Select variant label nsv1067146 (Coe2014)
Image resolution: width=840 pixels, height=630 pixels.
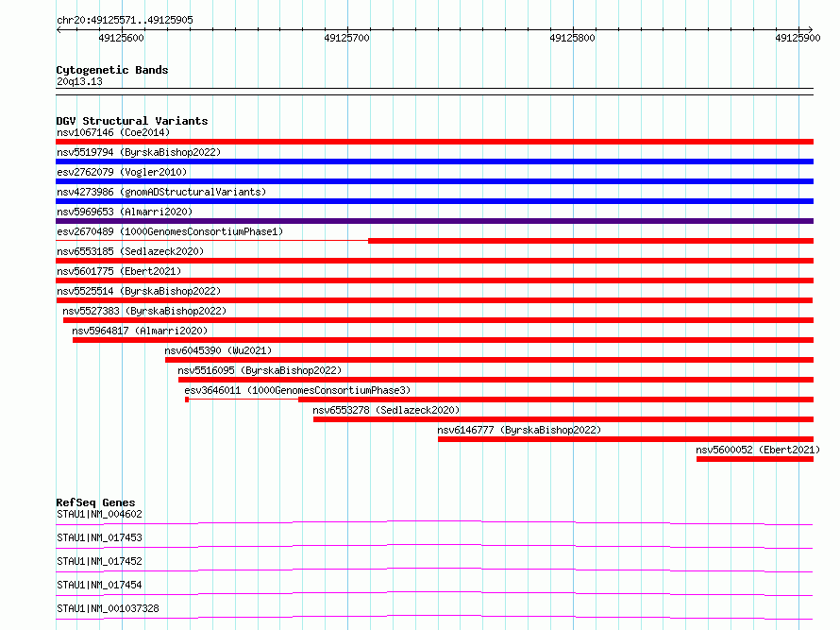point(113,132)
